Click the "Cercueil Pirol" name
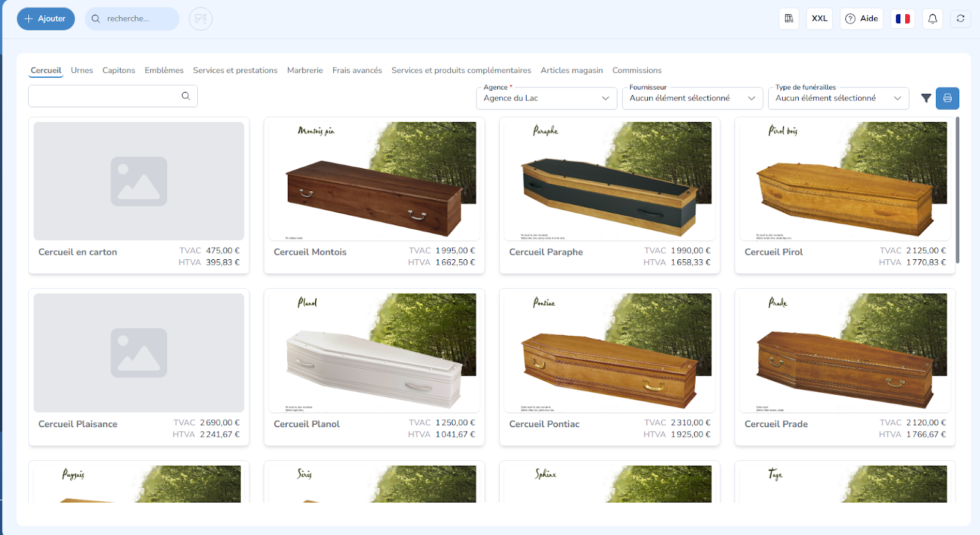Screen dimensions: 980x535 click(774, 252)
